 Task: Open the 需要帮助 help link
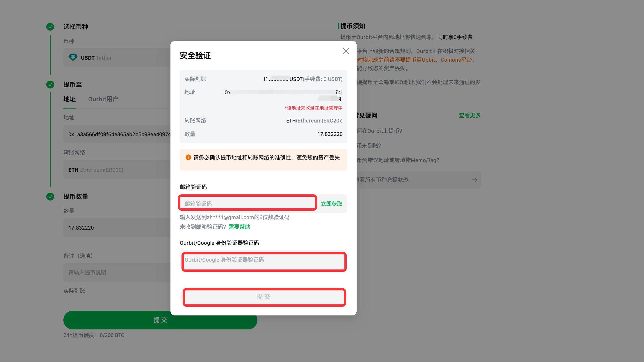[239, 227]
